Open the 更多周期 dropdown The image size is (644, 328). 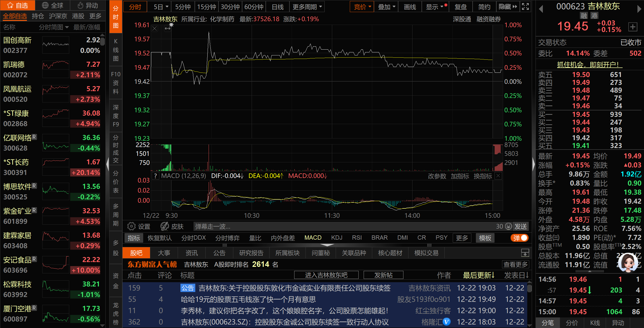point(307,7)
